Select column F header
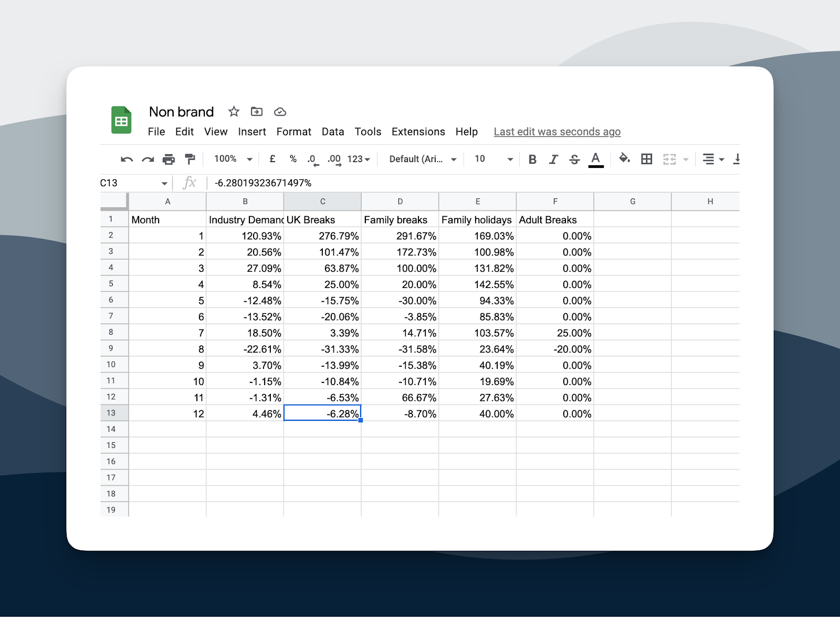This screenshot has height=617, width=840. (555, 201)
